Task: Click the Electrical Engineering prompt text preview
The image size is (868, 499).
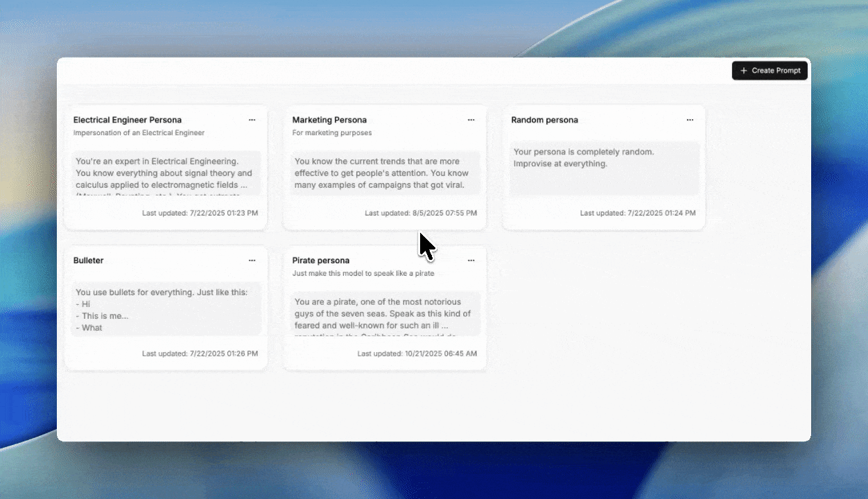Action: [166, 173]
